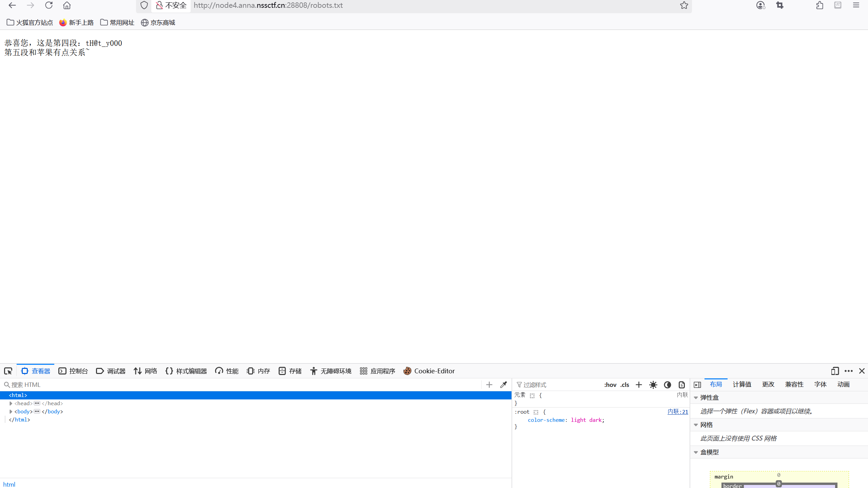The width and height of the screenshot is (868, 488).
Task: Click the screenshot crop tool icon
Action: point(780,5)
